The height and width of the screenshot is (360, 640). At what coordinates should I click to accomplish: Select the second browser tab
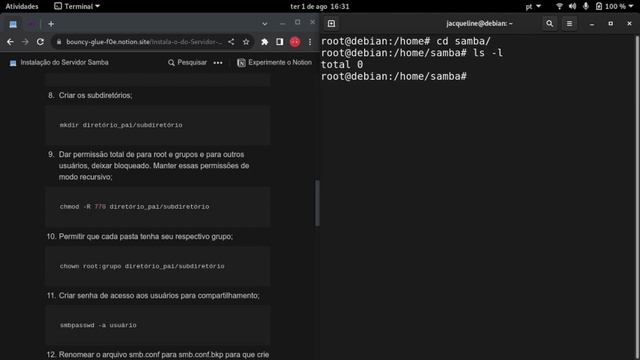click(x=32, y=24)
